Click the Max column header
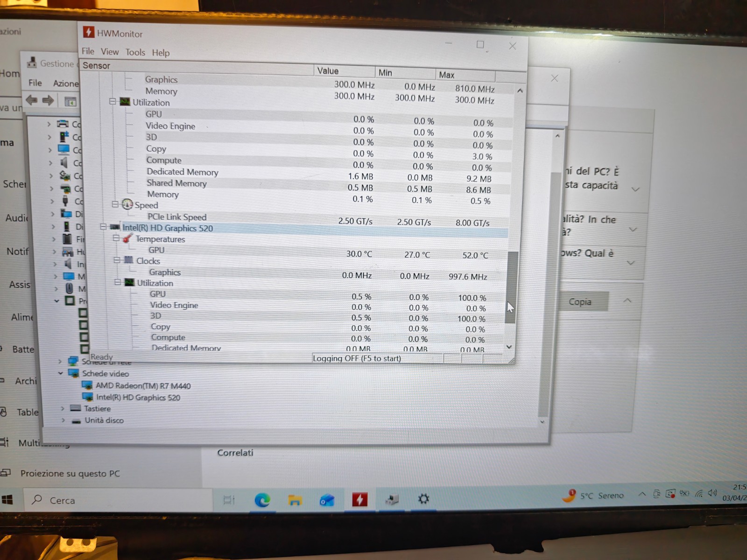The height and width of the screenshot is (560, 747). click(x=465, y=75)
